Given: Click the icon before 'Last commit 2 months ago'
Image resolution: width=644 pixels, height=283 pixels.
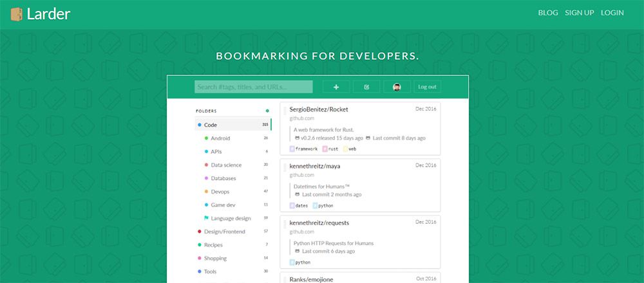Looking at the screenshot, I should pyautogui.click(x=298, y=194).
